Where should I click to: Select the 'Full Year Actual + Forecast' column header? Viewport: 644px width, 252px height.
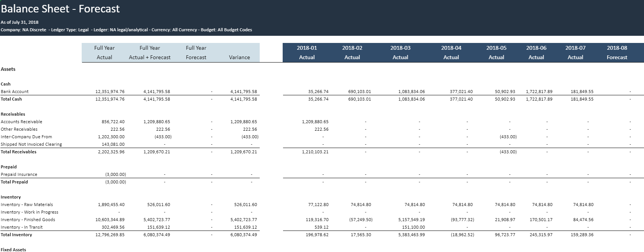pyautogui.click(x=149, y=52)
